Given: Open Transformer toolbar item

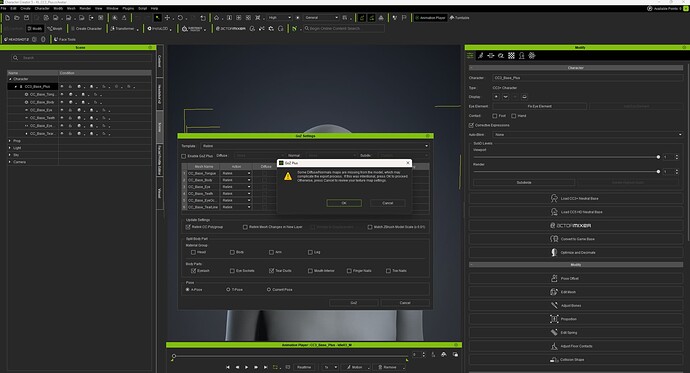Looking at the screenshot, I should pos(123,29).
